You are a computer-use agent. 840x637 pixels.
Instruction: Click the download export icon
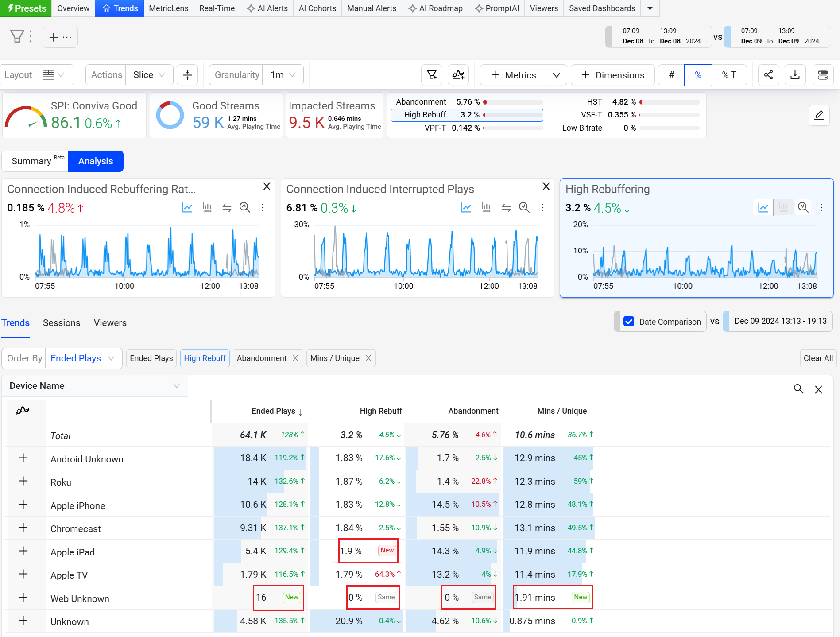[795, 75]
